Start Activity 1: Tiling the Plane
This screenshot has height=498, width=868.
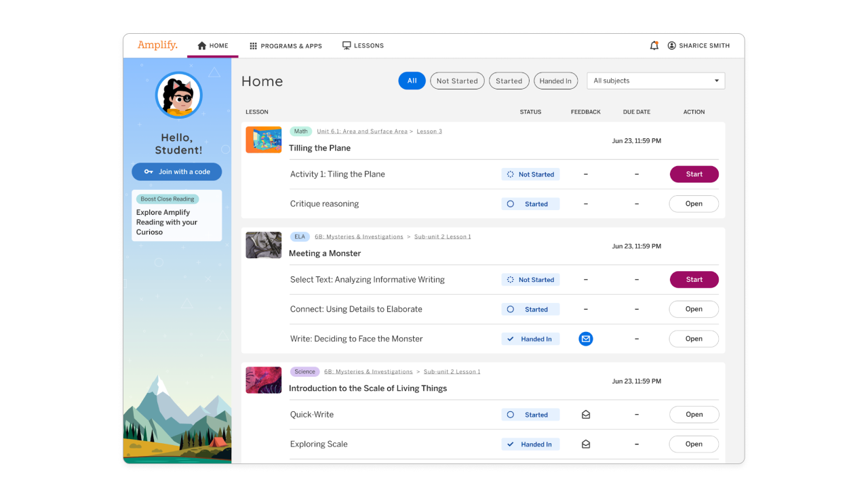pos(694,174)
